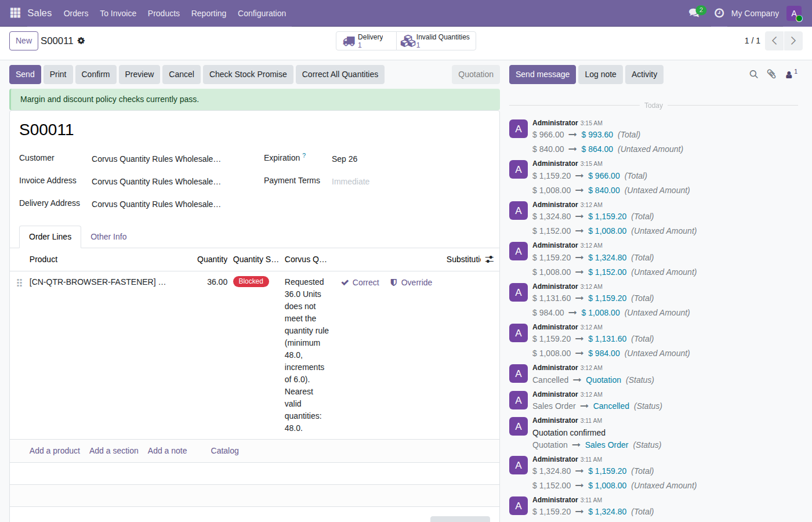Viewport: 812px width, 522px height.
Task: Click the gear icon next to S00011
Action: 81,41
